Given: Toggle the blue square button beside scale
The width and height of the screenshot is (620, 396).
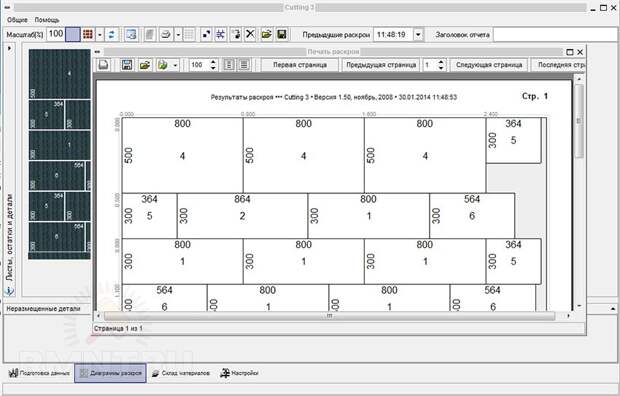Looking at the screenshot, I should [73, 34].
